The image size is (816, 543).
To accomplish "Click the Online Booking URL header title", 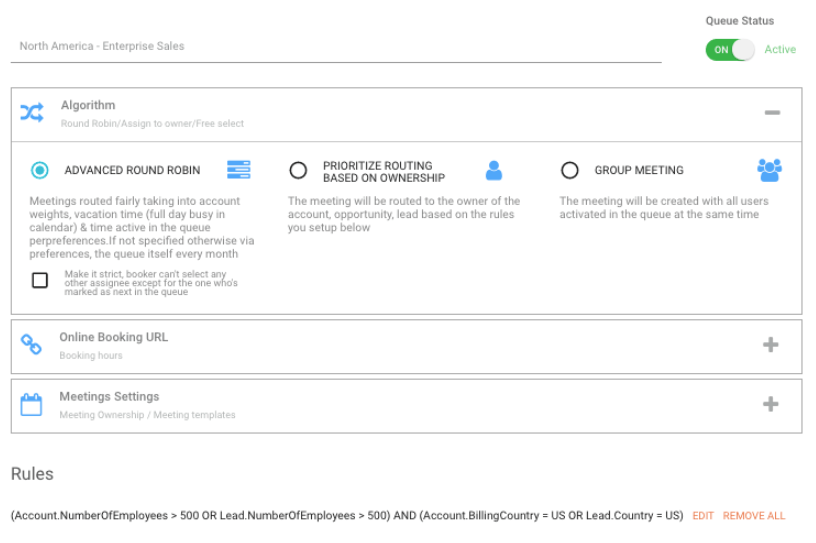I will (x=113, y=337).
